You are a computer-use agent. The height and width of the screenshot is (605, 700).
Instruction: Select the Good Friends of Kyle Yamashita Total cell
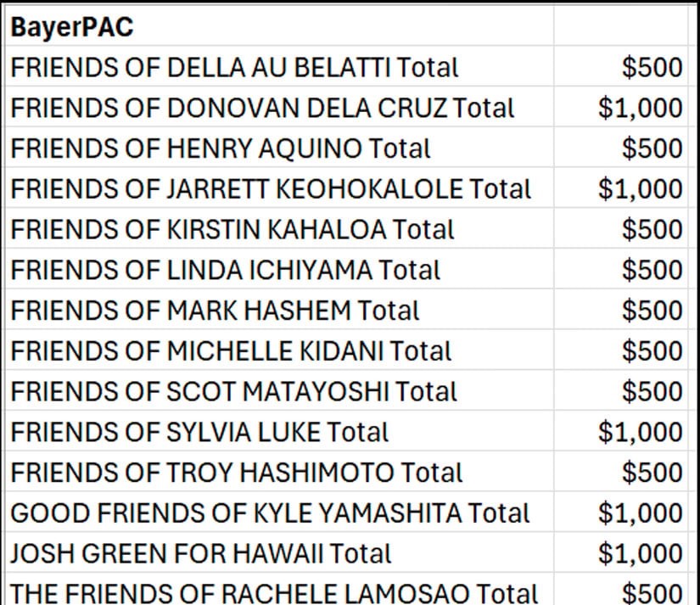click(270, 513)
